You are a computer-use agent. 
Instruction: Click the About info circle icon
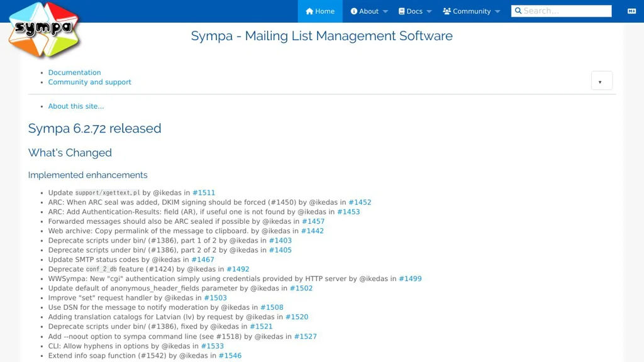(x=353, y=11)
